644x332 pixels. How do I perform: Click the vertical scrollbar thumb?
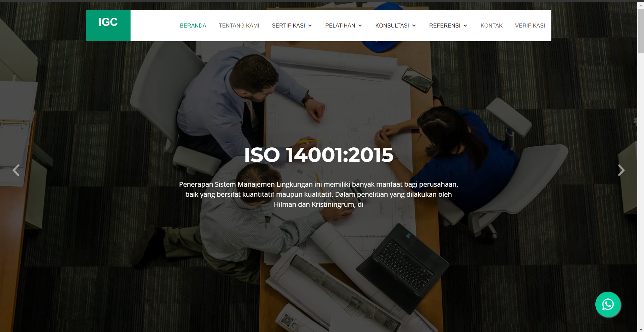coord(641,30)
